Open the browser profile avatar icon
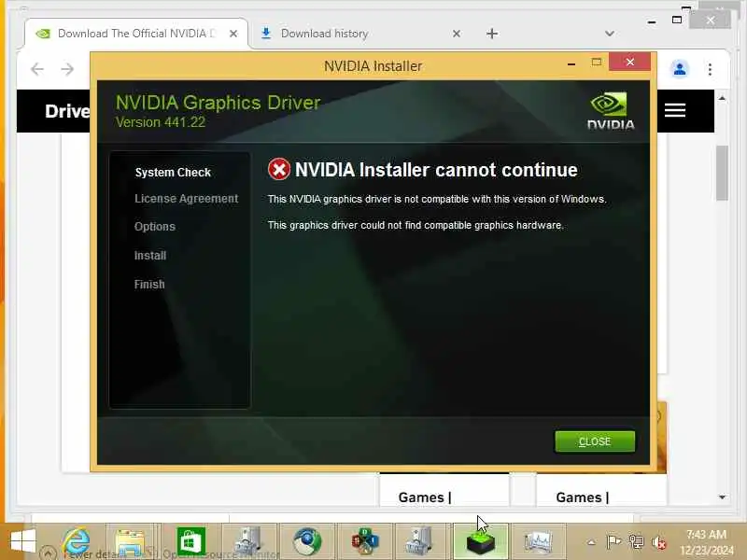Screen dimensions: 747x560 pyautogui.click(x=680, y=69)
